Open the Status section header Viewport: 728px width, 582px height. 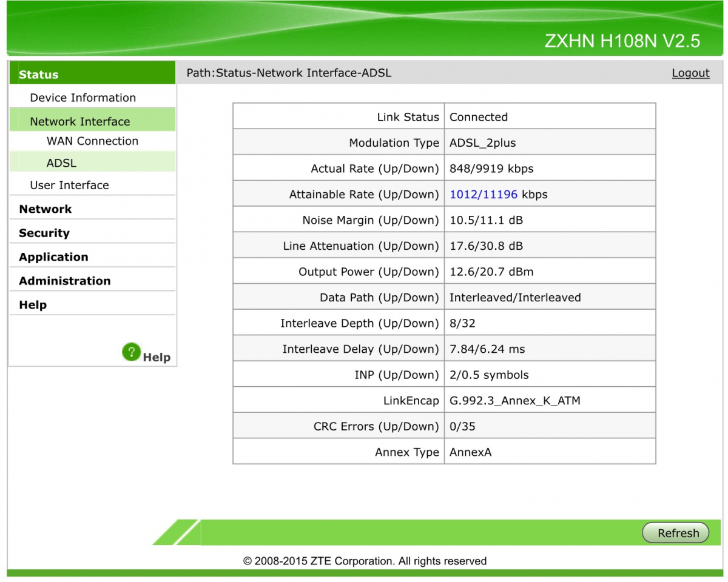tap(39, 75)
